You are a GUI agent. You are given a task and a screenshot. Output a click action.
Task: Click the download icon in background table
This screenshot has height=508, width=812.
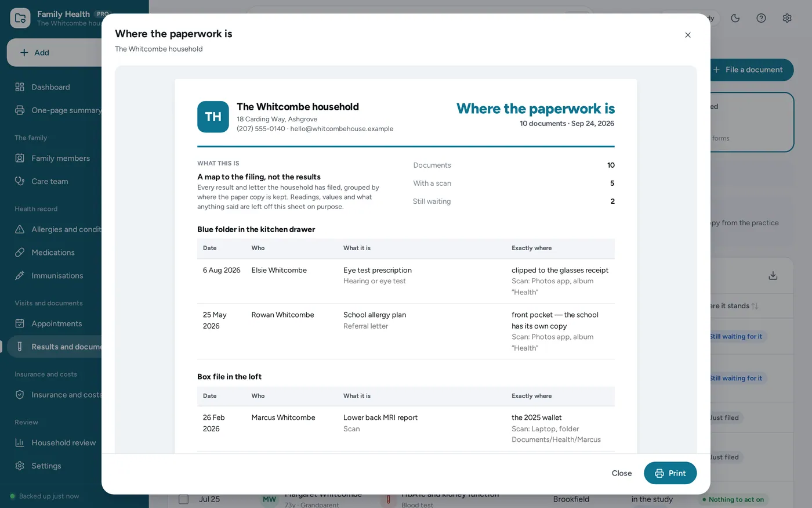point(773,276)
